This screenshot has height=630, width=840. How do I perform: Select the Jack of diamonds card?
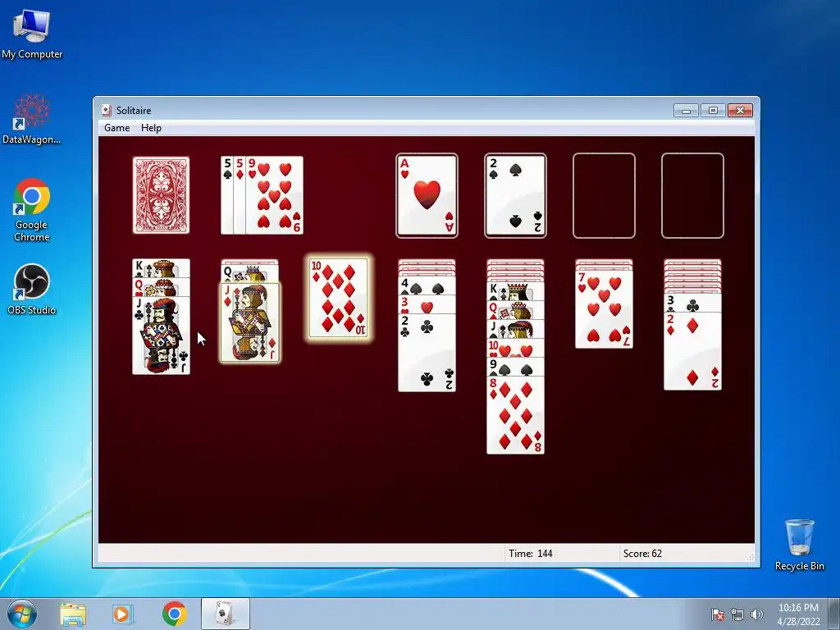[x=250, y=322]
